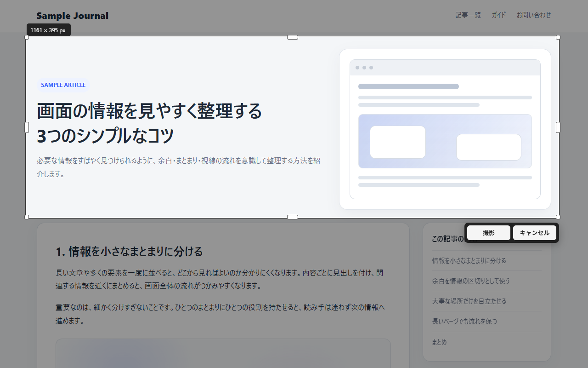
Task: Open the 記事一覧 navigation link
Action: tap(468, 15)
